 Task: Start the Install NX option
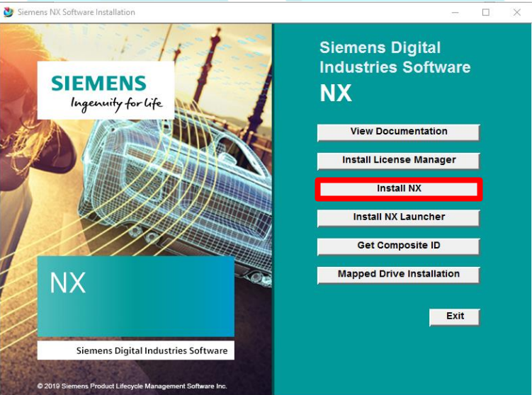(399, 189)
